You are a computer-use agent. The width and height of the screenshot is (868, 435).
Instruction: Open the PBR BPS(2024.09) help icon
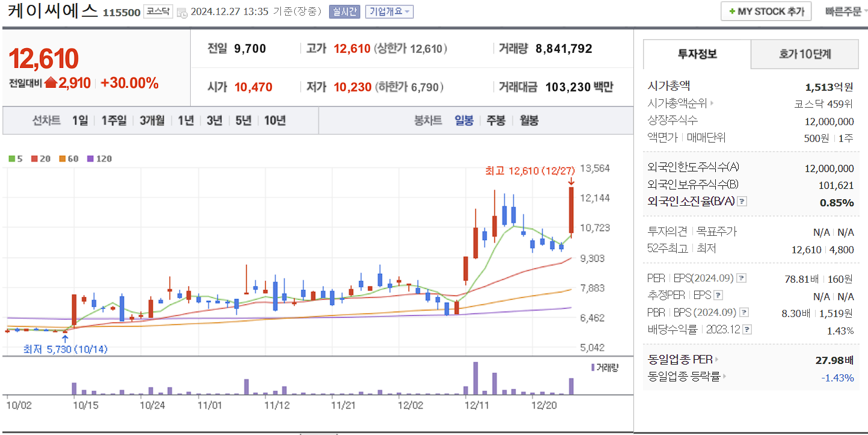743,312
